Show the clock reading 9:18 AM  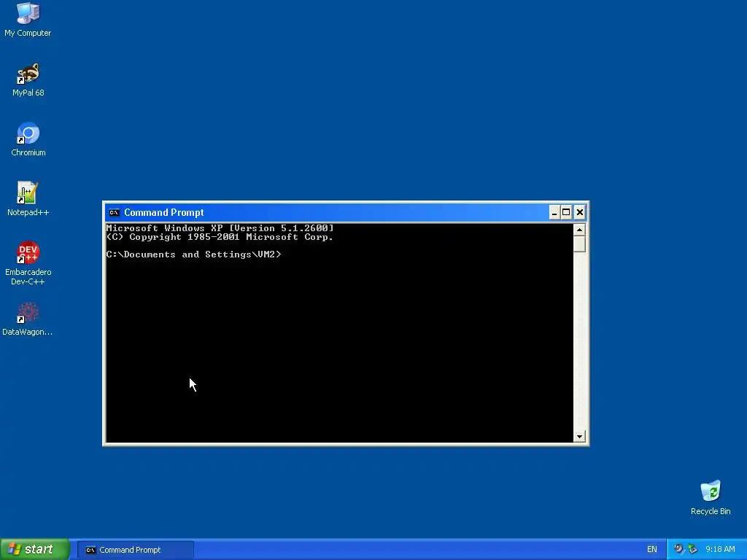click(720, 550)
